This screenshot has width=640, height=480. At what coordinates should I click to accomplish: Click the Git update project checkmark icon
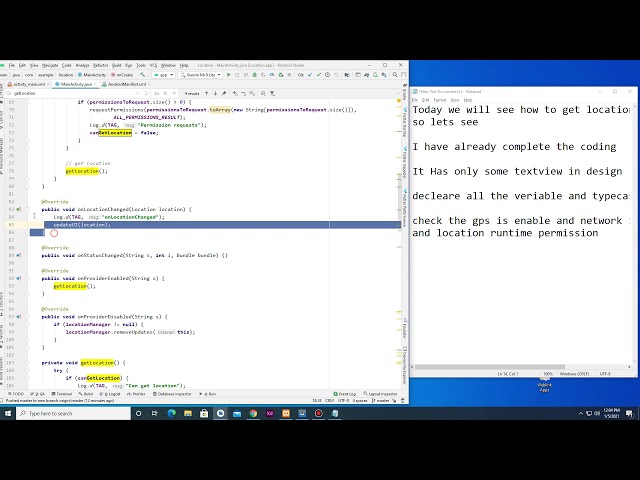click(x=310, y=75)
